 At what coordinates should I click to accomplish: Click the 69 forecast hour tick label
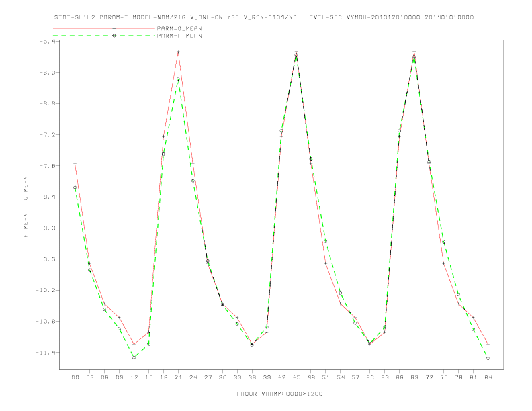[414, 377]
